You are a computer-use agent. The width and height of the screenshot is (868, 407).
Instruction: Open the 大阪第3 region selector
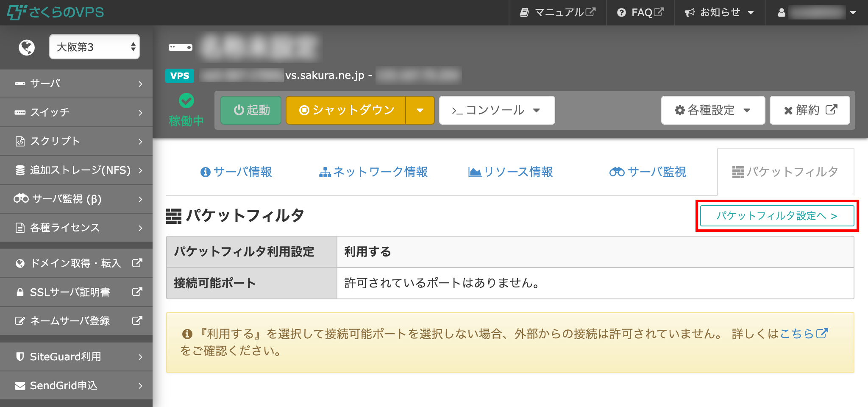point(95,47)
